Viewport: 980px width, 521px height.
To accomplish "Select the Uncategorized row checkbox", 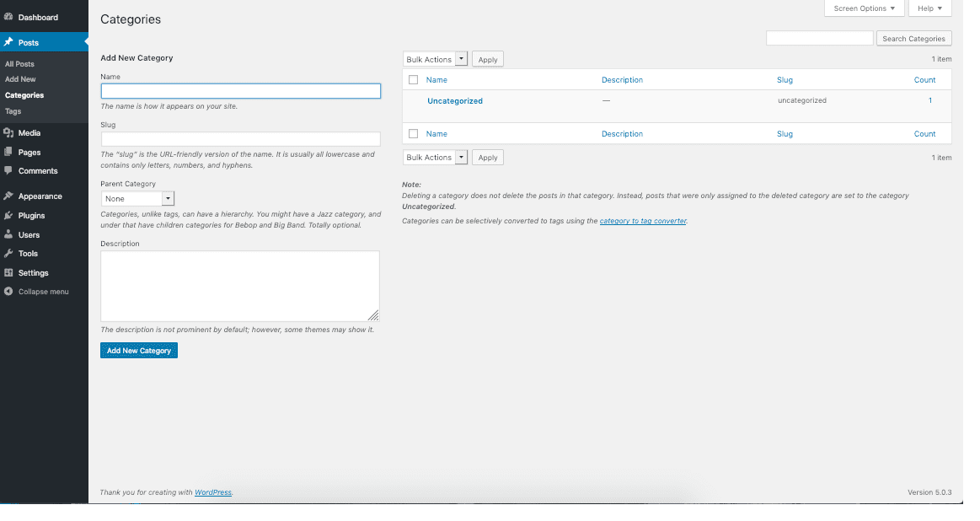I will click(412, 99).
